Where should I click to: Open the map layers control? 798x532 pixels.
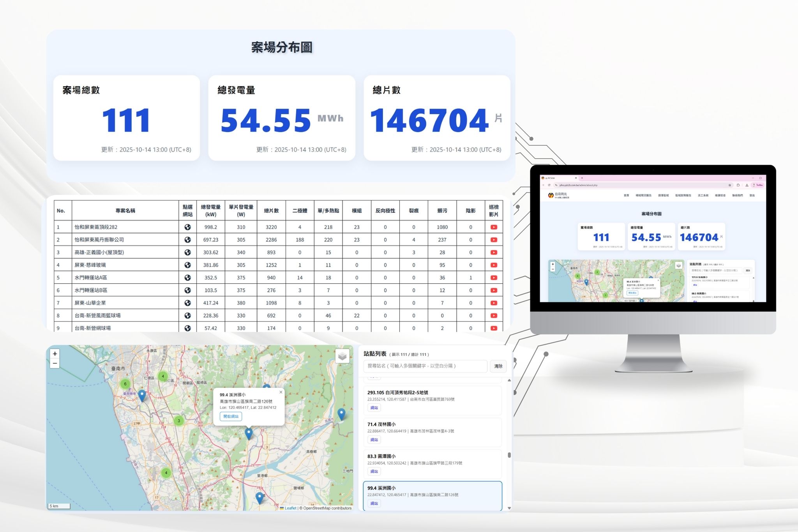click(x=342, y=356)
